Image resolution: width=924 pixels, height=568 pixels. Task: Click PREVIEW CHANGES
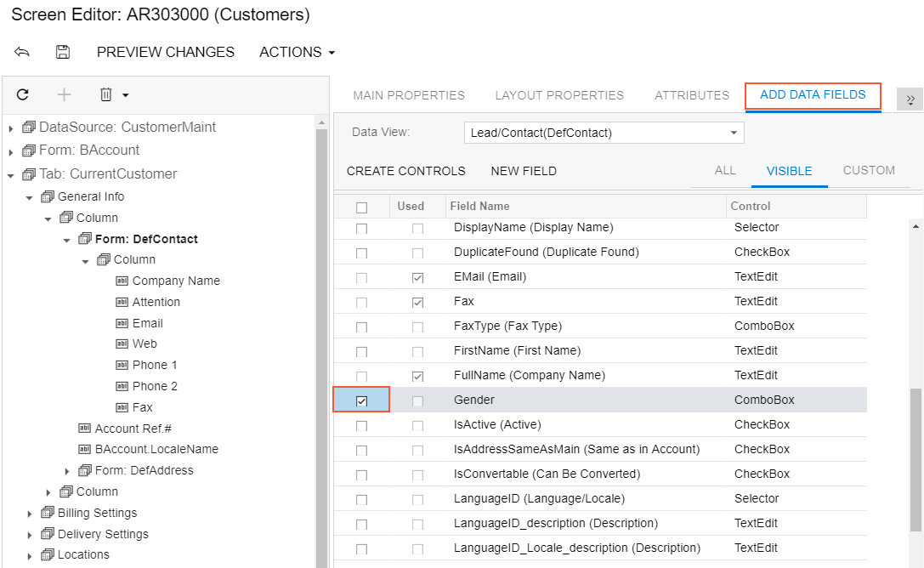(166, 52)
